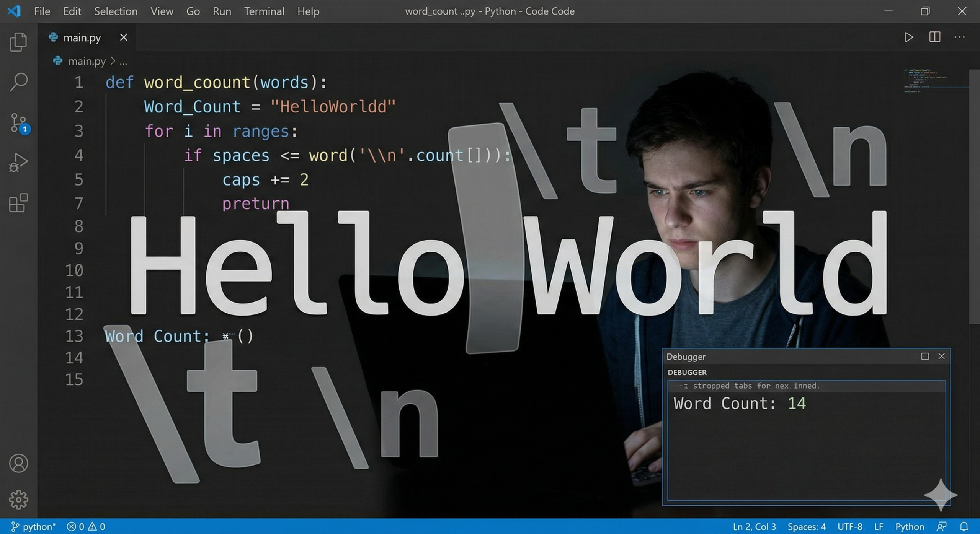The width and height of the screenshot is (980, 534).
Task: Run the Python file with play button
Action: click(x=908, y=37)
